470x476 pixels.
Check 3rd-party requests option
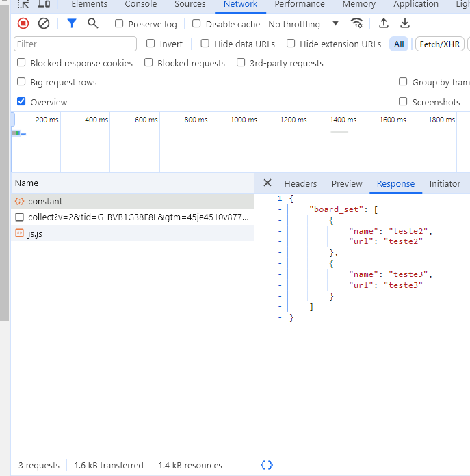click(241, 62)
